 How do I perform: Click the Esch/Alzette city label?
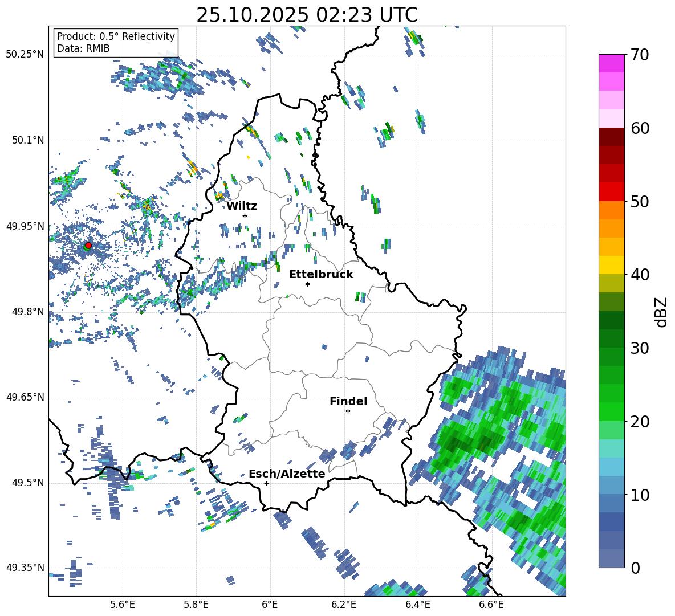(x=287, y=474)
